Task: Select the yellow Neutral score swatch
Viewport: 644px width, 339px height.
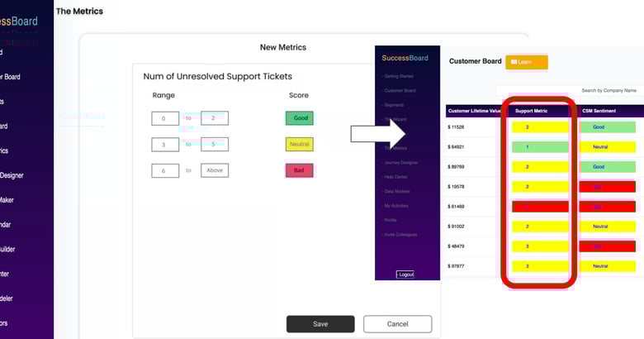Action: [300, 144]
